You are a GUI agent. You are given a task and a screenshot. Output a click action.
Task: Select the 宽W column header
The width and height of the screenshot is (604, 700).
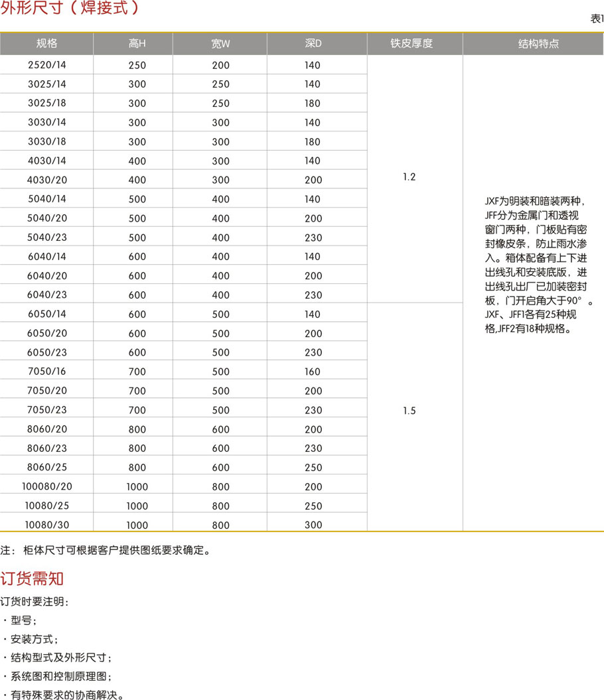click(x=220, y=44)
